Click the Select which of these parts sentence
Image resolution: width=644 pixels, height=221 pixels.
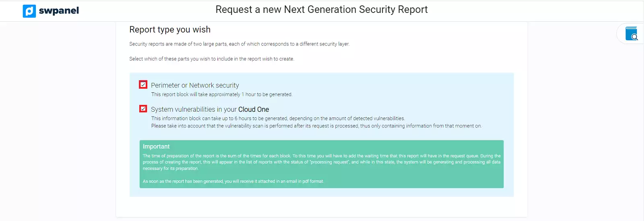pyautogui.click(x=211, y=59)
